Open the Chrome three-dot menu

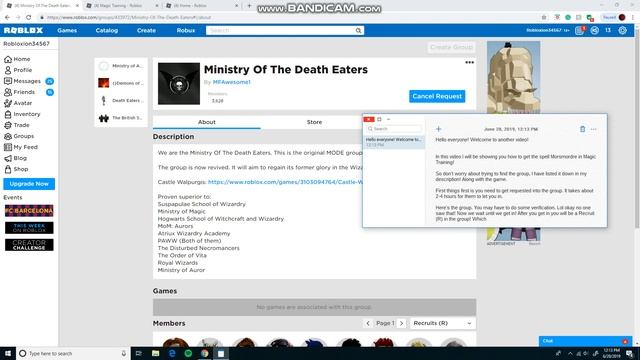[633, 18]
